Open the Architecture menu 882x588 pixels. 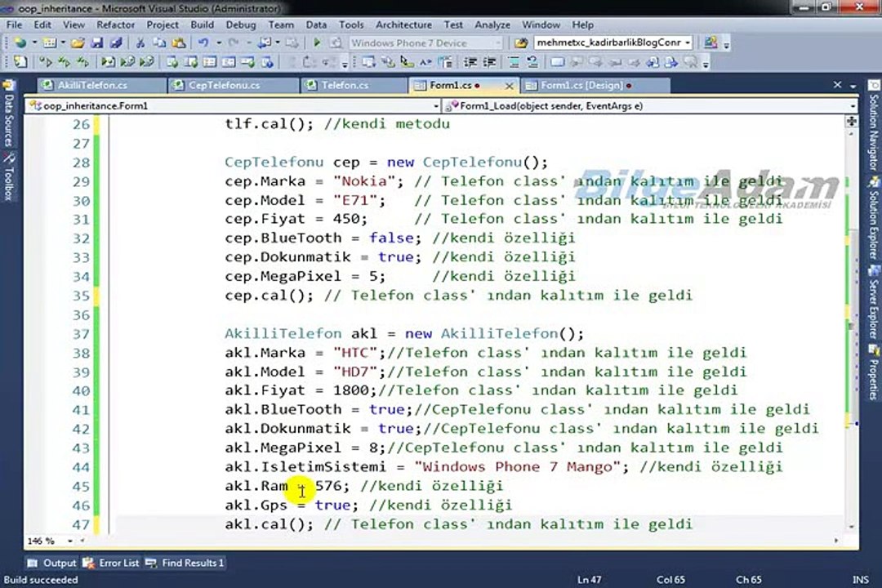[x=404, y=24]
